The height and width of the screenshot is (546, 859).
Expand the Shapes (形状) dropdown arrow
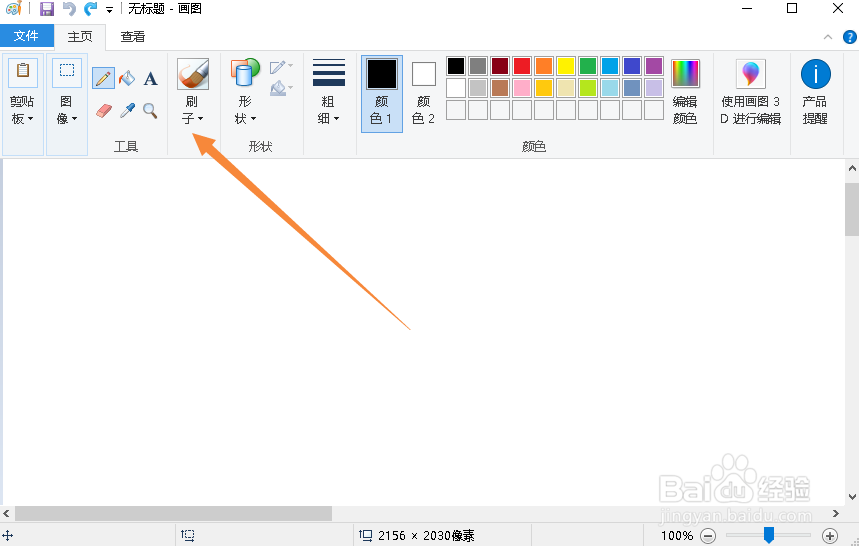click(x=253, y=119)
